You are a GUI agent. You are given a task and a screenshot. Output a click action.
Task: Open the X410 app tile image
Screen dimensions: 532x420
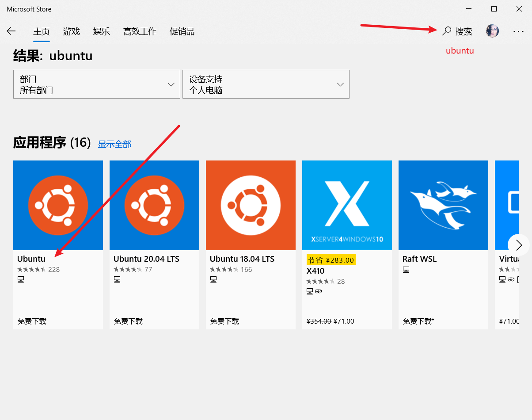click(347, 205)
